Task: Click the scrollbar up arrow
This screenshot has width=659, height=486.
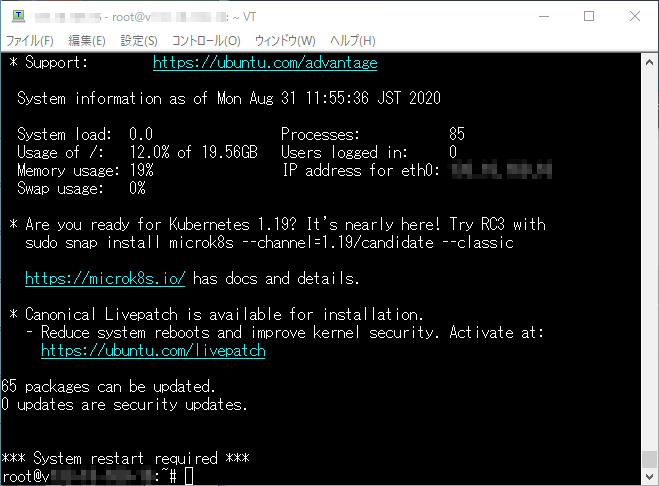Action: pos(650,60)
